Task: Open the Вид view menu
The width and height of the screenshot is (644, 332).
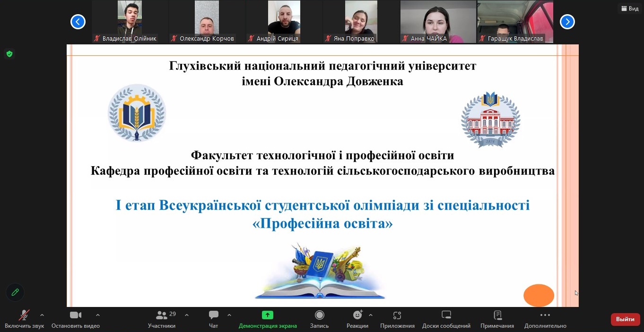Action: [x=629, y=9]
